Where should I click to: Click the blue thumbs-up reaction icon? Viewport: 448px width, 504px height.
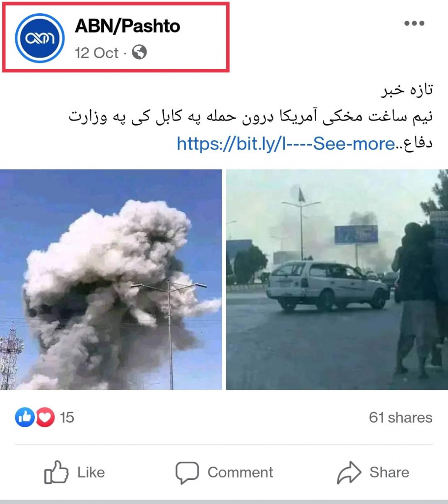click(25, 417)
